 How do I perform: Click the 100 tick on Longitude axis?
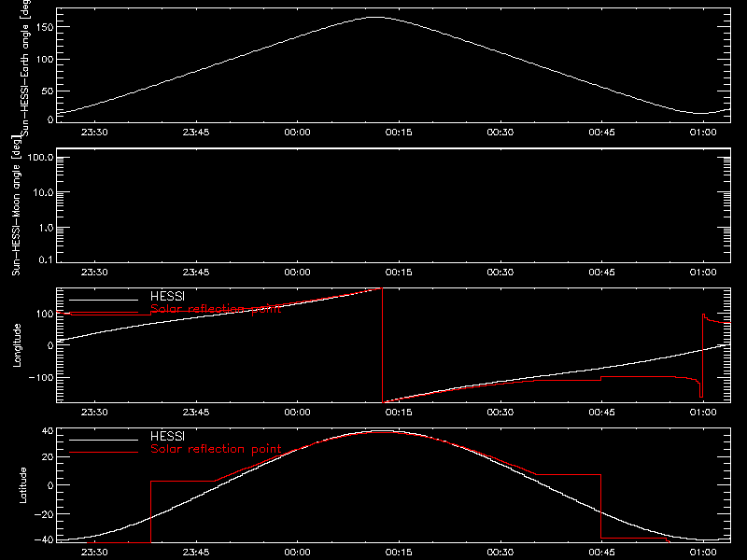click(44, 314)
